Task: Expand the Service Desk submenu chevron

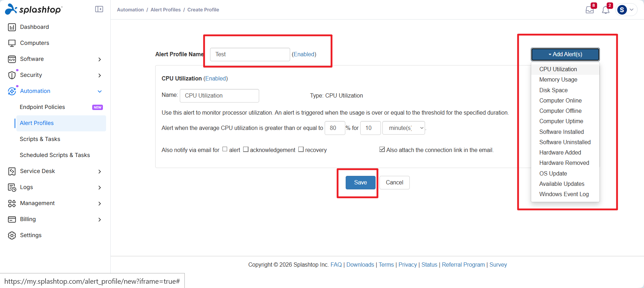Action: coord(100,172)
